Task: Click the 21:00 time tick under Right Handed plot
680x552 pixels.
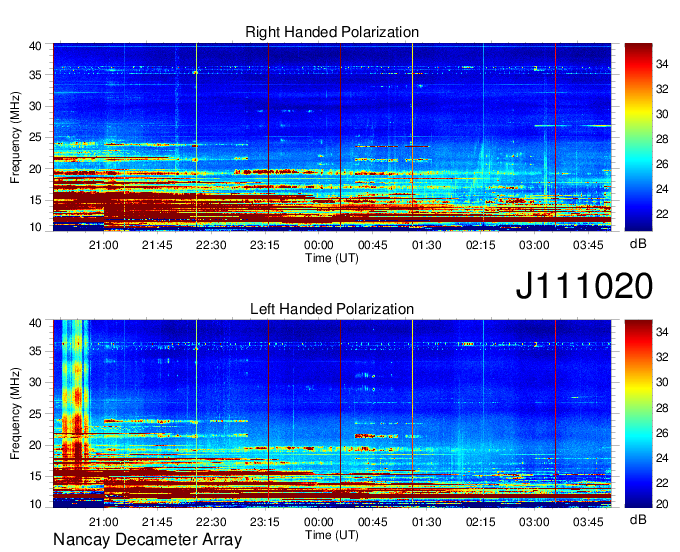Action: 103,245
